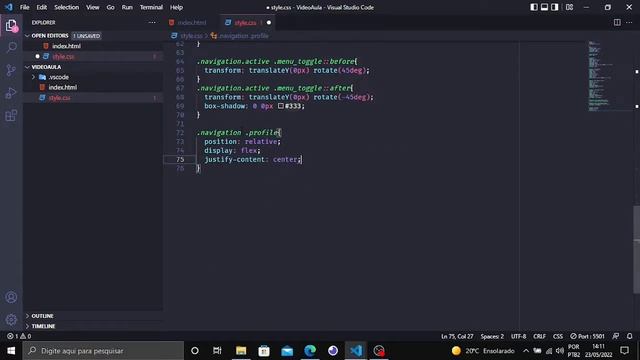Open the Customize Layout icon

[x=569, y=7]
